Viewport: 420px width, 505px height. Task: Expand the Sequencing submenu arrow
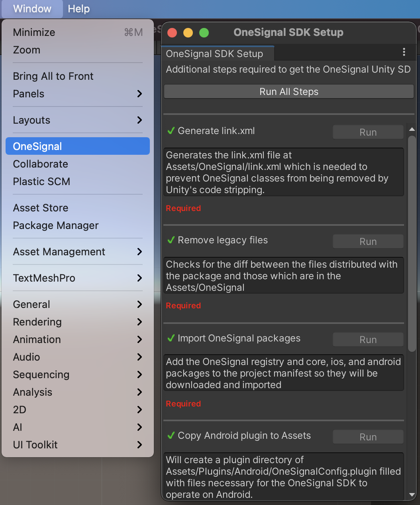point(139,375)
